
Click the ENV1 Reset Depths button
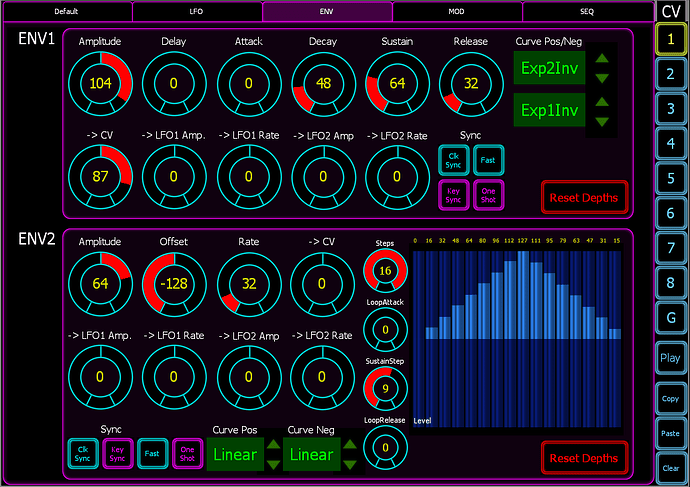tap(584, 198)
